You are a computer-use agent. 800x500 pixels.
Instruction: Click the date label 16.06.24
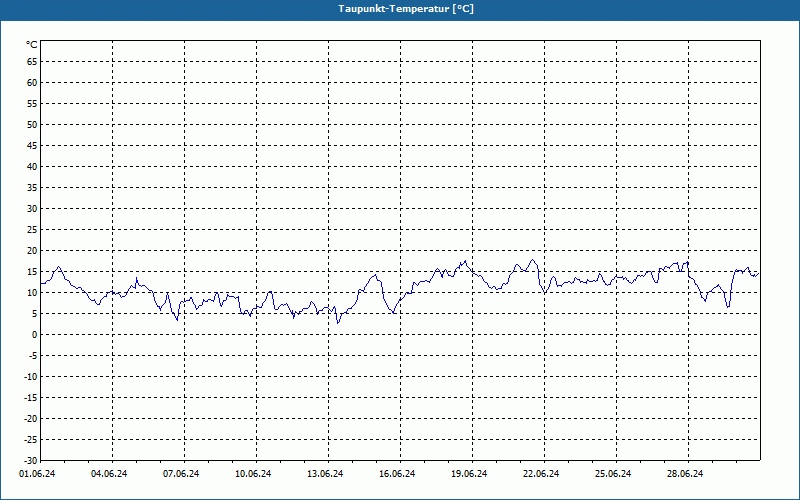click(x=397, y=474)
